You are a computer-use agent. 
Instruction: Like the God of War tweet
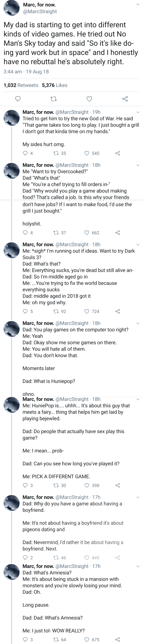87,153
